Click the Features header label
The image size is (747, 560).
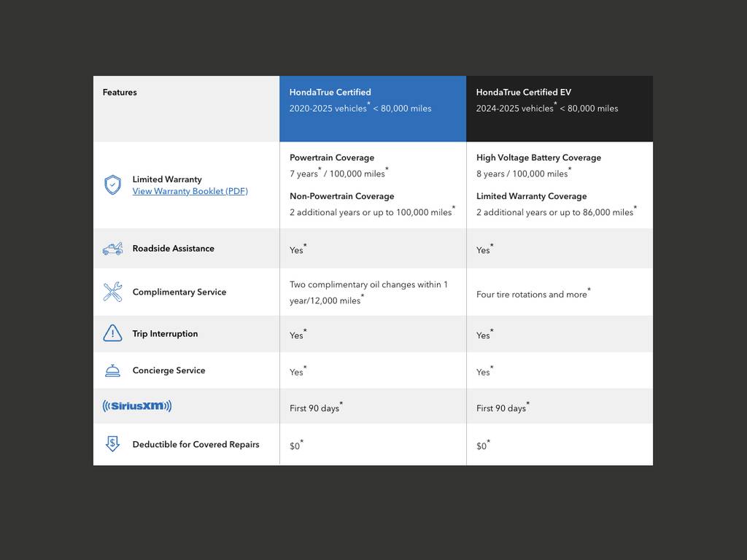(x=120, y=93)
